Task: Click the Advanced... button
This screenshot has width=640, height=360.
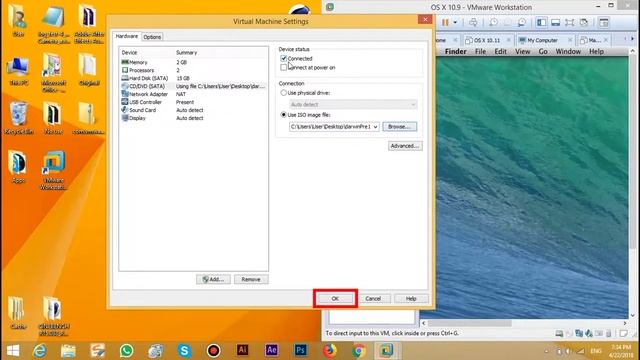Action: (405, 146)
